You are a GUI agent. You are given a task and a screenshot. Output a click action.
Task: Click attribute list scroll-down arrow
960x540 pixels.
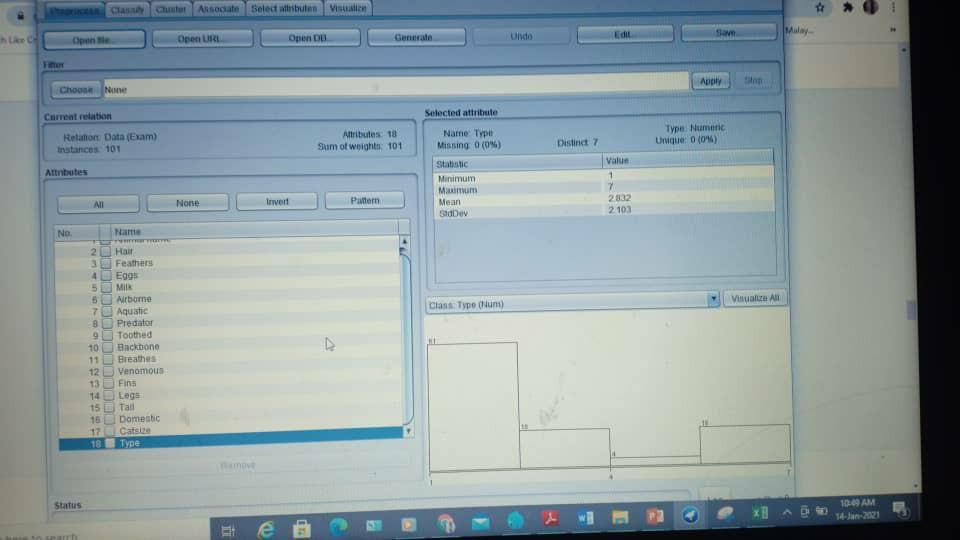pyautogui.click(x=408, y=431)
